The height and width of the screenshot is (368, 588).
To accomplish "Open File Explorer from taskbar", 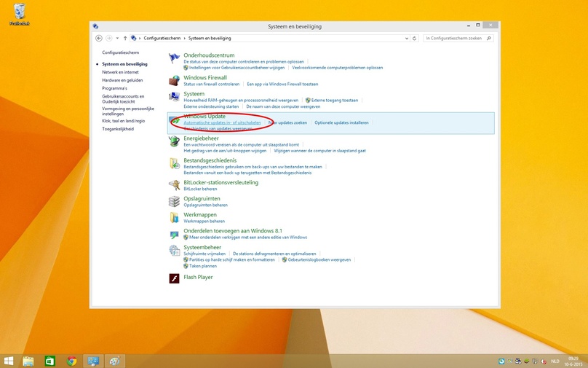I will click(x=28, y=361).
